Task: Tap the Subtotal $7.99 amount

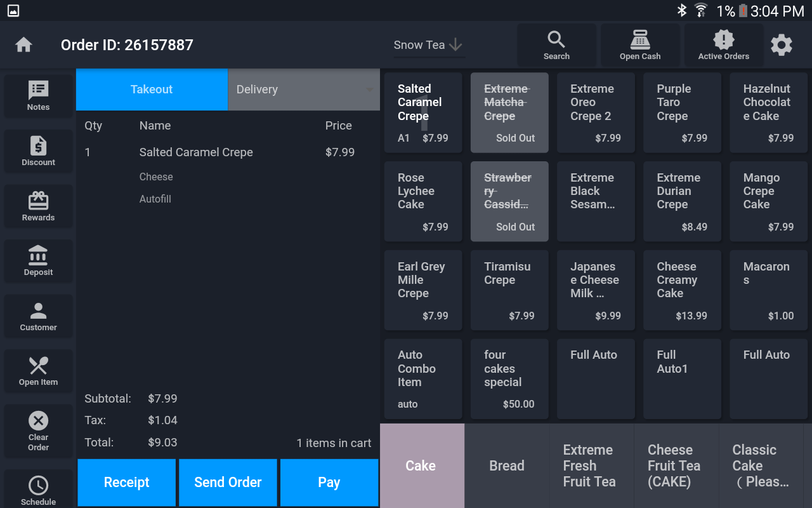Action: [162, 399]
